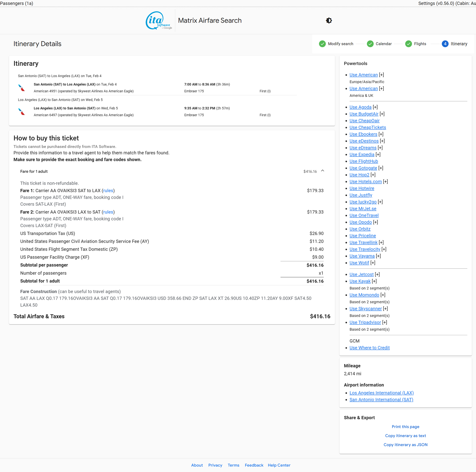Click Use Priceline link
Viewport: 476px width, 472px height.
tap(362, 235)
